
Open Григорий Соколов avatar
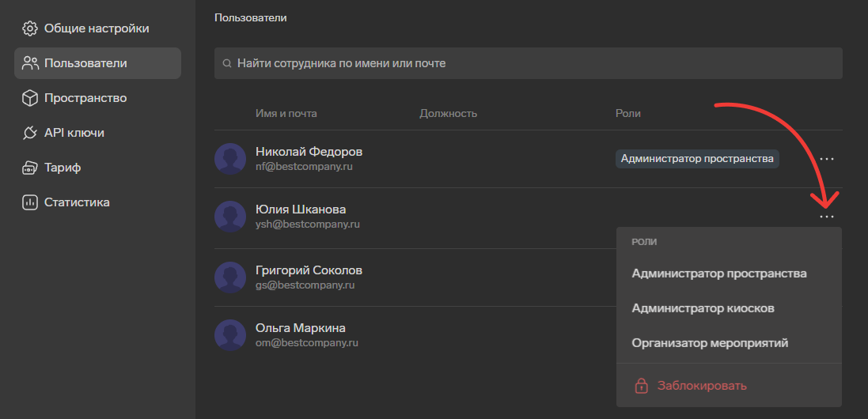coord(229,277)
